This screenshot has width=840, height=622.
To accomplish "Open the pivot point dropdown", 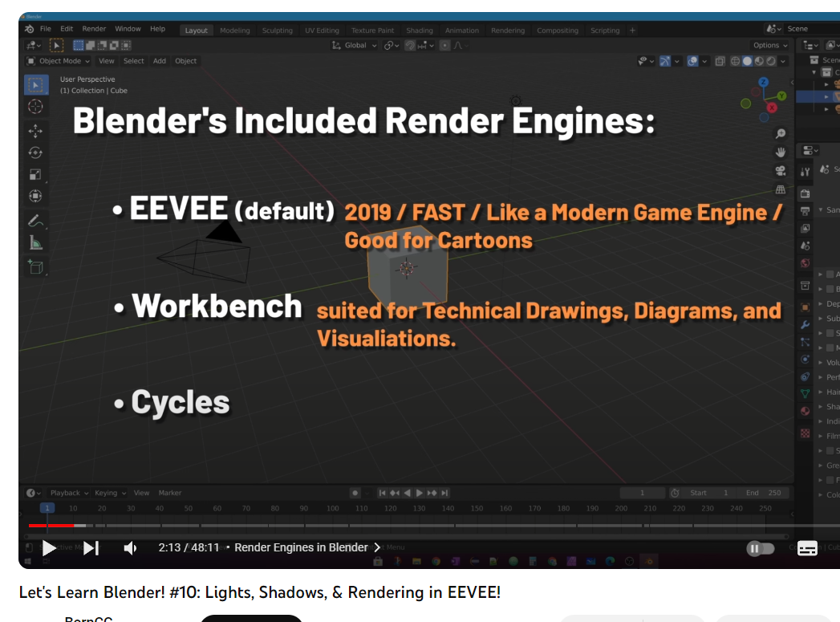I will [x=392, y=46].
